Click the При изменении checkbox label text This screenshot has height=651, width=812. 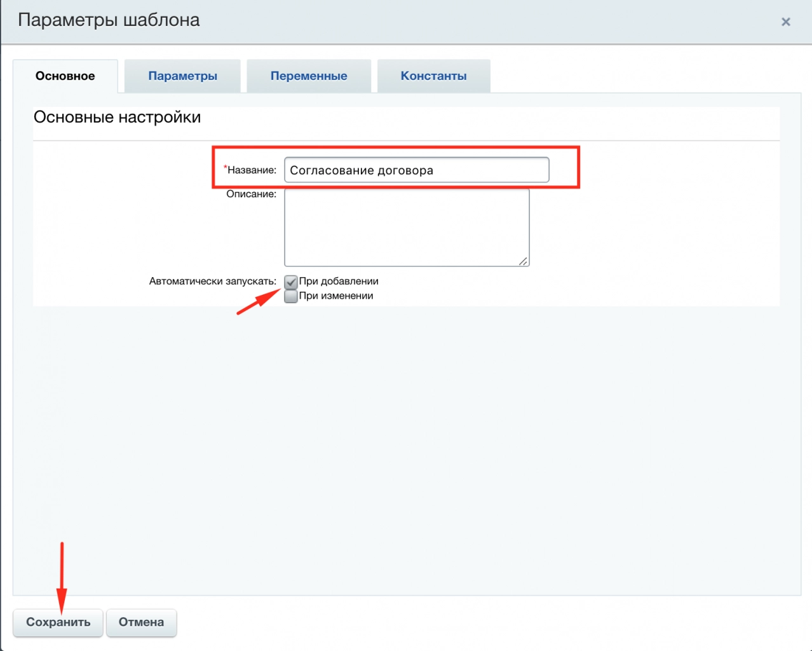336,296
